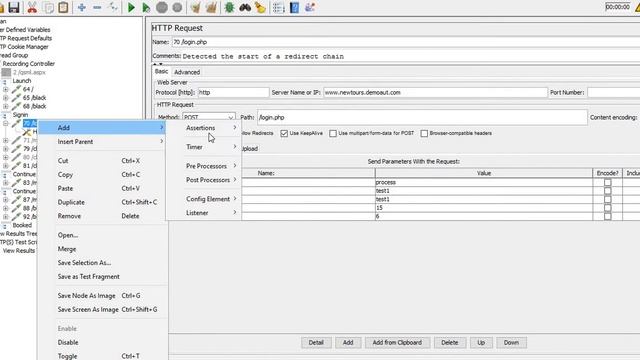This screenshot has width=640, height=360.
Task: Expand the tree node numbered 79
Action: coord(5,149)
